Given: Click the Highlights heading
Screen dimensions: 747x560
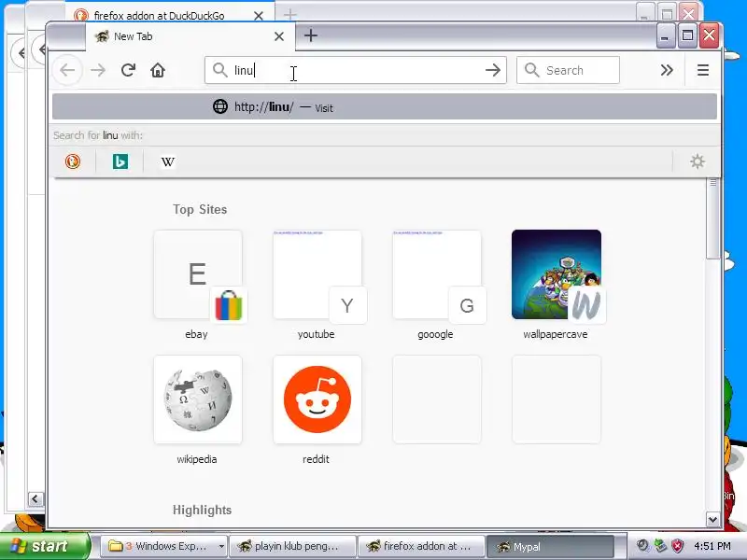Looking at the screenshot, I should (202, 510).
